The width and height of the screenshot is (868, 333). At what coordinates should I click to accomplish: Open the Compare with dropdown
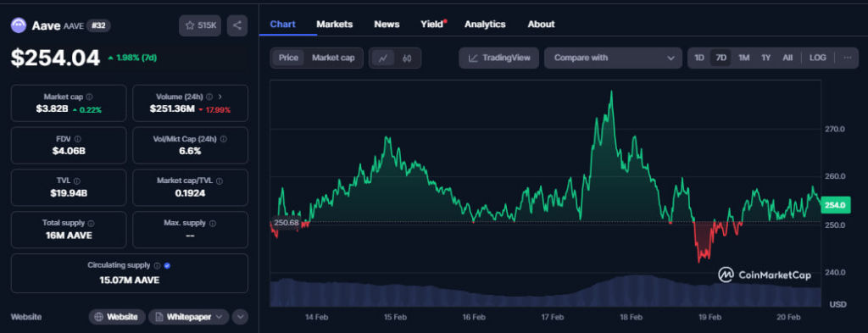pyautogui.click(x=613, y=58)
